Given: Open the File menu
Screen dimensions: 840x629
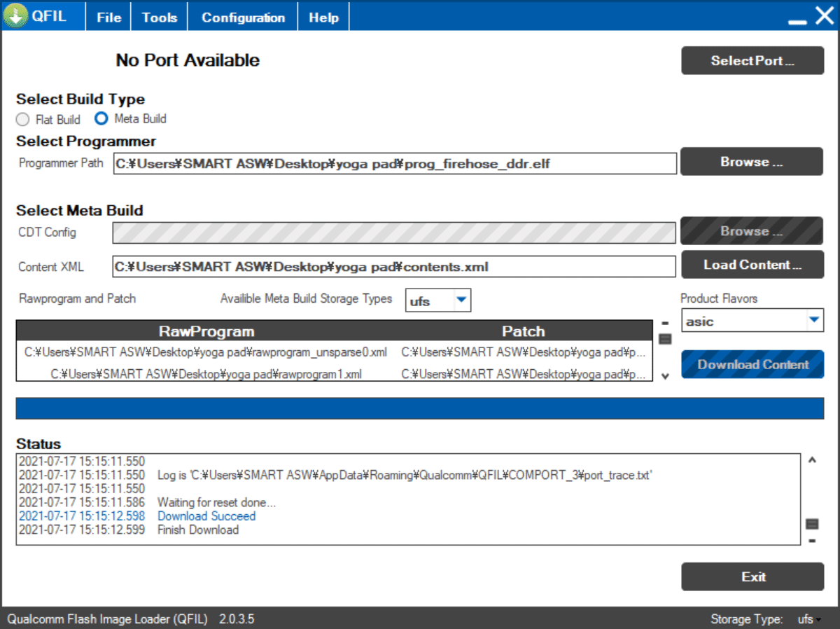Looking at the screenshot, I should coord(108,18).
